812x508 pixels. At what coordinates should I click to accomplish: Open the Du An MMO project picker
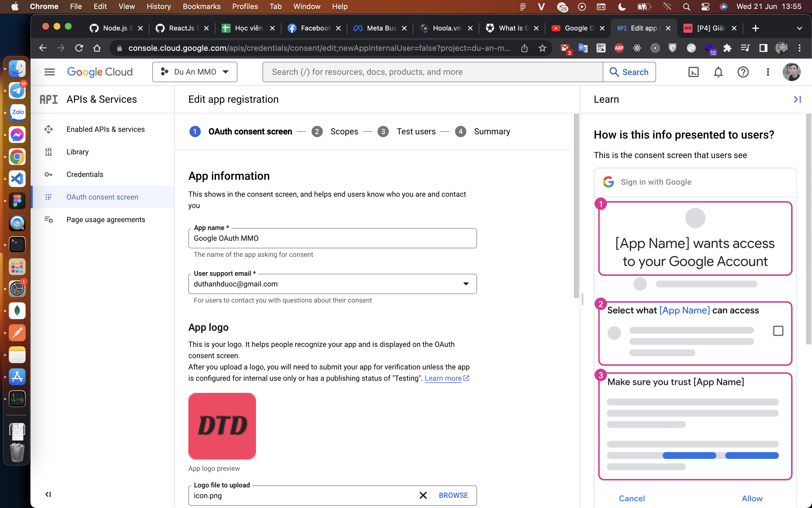click(195, 72)
